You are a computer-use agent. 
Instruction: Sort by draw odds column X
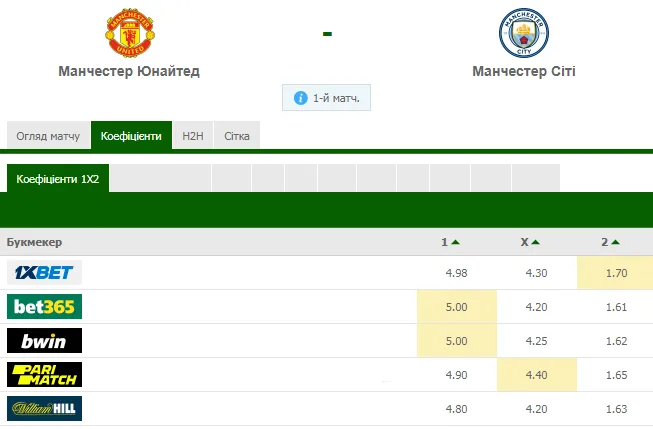530,242
